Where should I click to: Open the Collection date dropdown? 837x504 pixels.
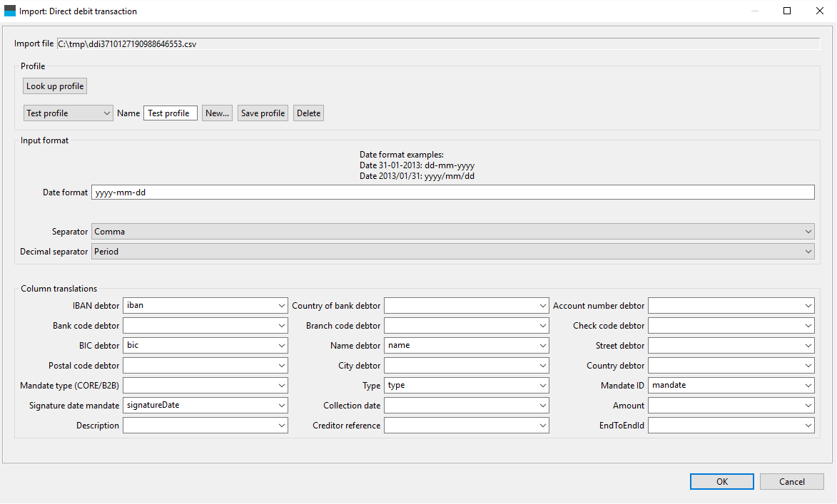click(x=467, y=406)
